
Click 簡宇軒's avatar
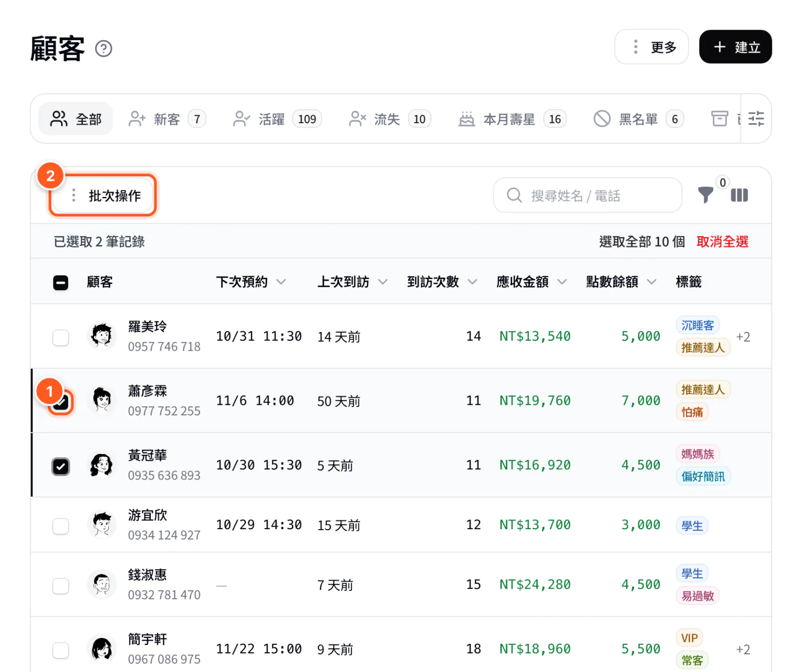point(102,649)
